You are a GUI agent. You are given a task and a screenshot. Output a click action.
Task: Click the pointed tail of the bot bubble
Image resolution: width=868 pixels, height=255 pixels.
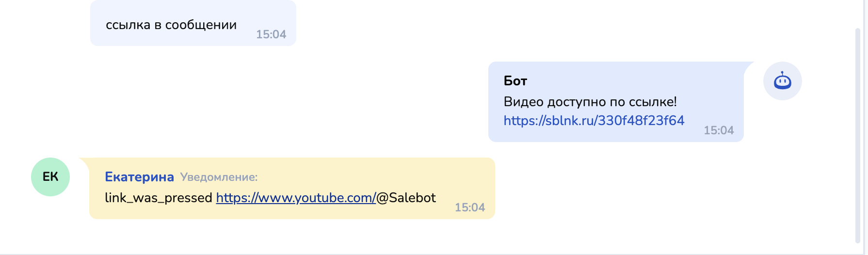[x=748, y=65]
